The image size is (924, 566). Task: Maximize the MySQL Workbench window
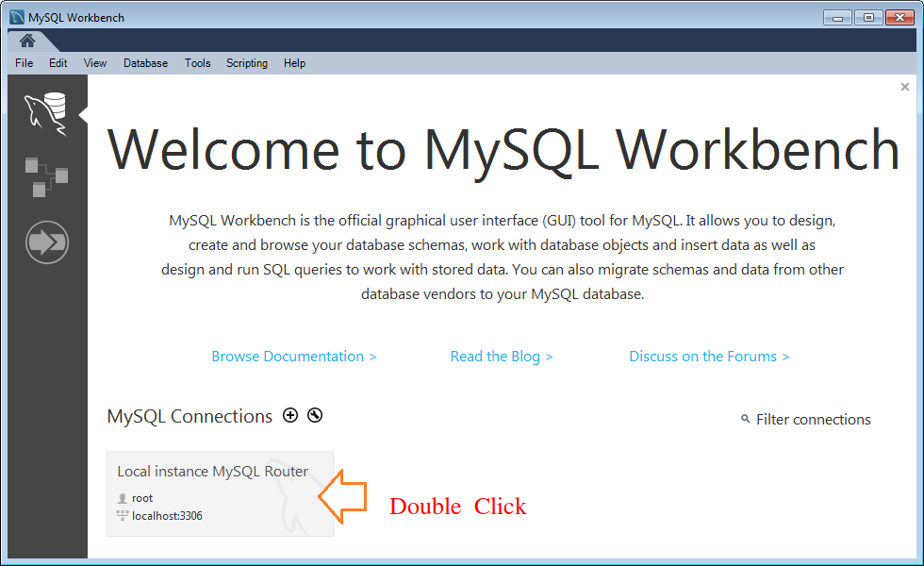868,18
